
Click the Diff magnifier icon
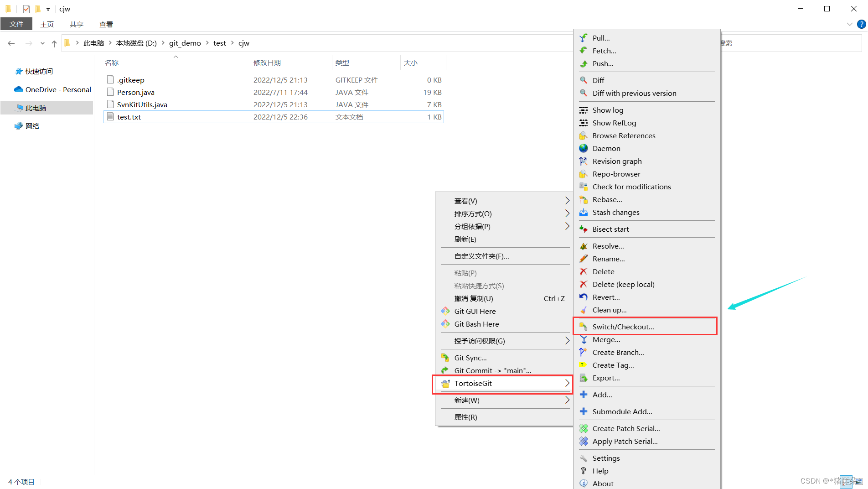coord(584,80)
